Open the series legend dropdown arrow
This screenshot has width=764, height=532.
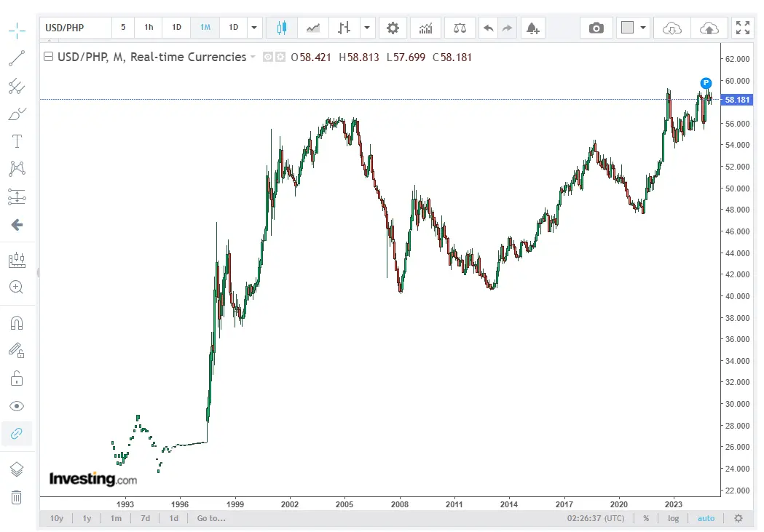coord(253,57)
